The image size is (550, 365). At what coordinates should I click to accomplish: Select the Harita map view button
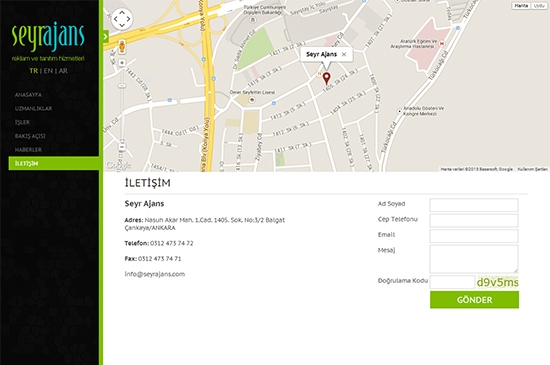pyautogui.click(x=521, y=6)
